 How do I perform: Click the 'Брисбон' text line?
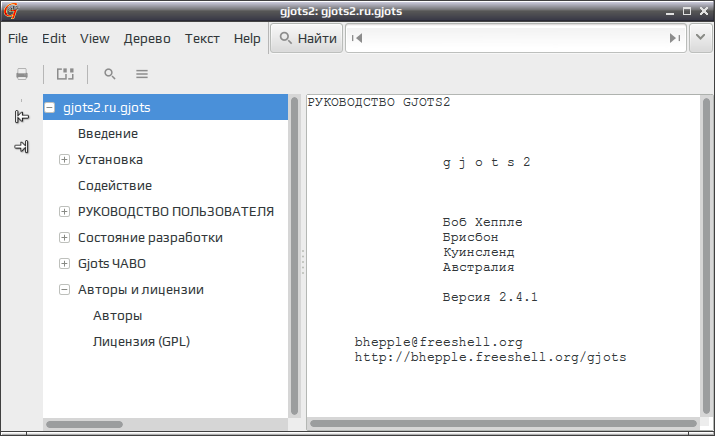tap(471, 237)
